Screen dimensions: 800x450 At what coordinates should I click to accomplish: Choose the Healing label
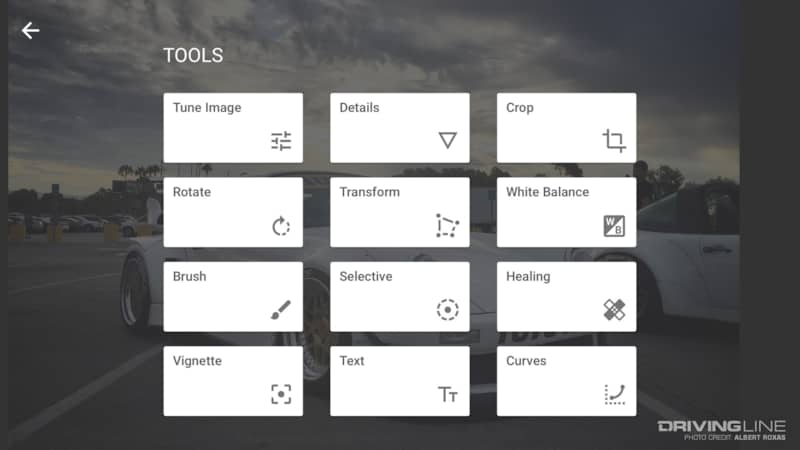click(528, 277)
